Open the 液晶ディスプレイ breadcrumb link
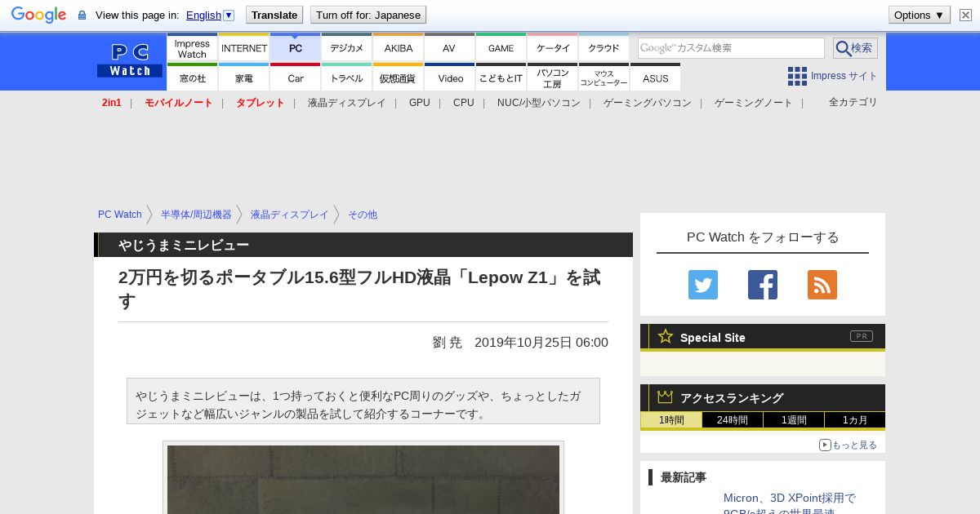This screenshot has height=514, width=980. click(x=289, y=215)
